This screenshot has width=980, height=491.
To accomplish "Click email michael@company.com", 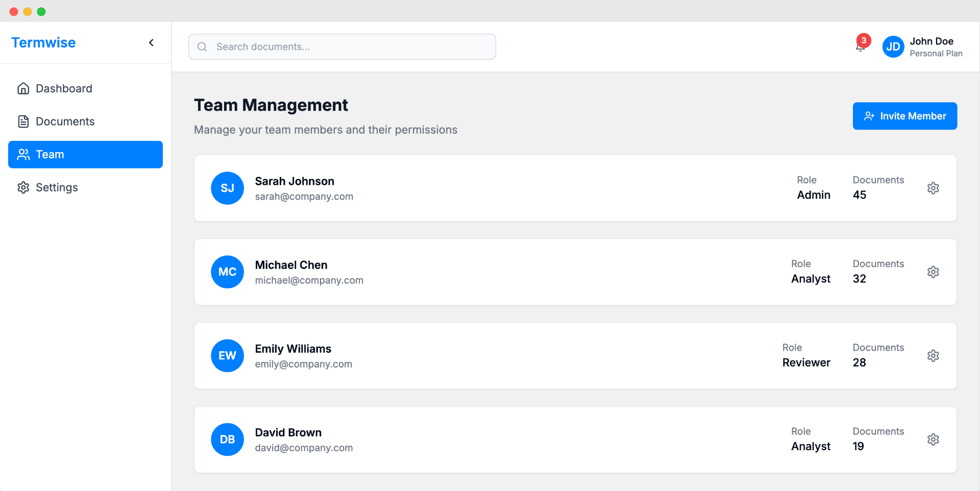I will pyautogui.click(x=309, y=280).
